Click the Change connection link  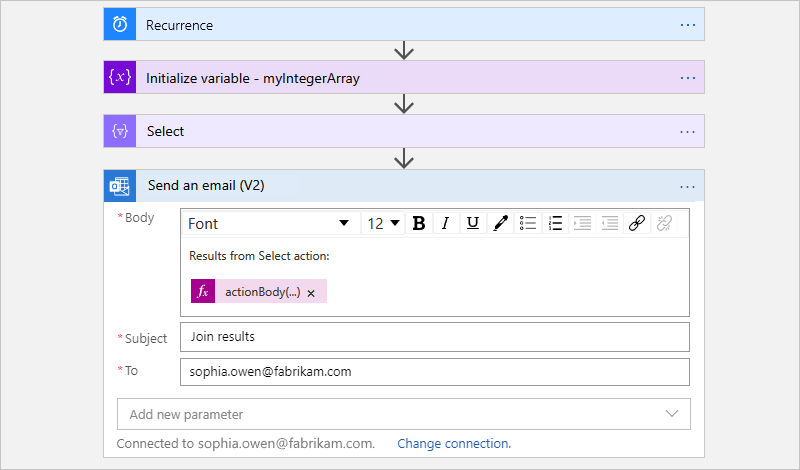pos(454,443)
